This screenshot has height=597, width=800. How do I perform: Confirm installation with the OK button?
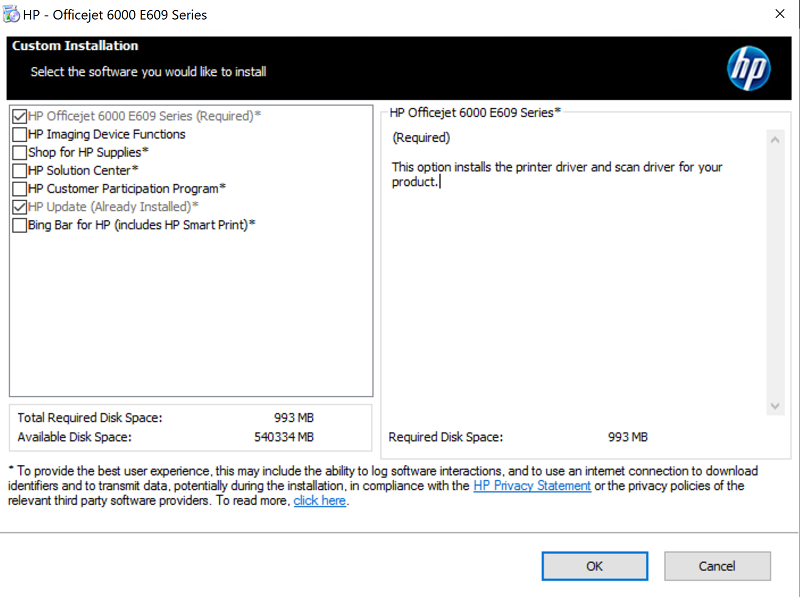595,566
